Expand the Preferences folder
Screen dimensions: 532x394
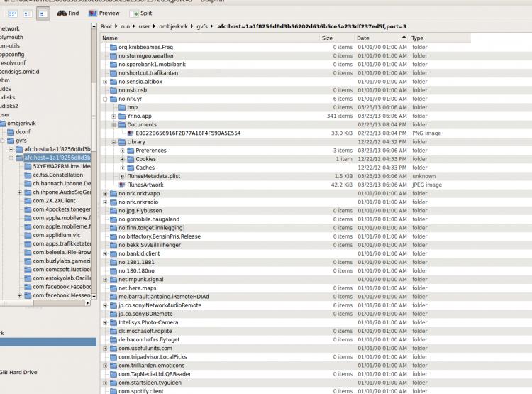point(123,151)
